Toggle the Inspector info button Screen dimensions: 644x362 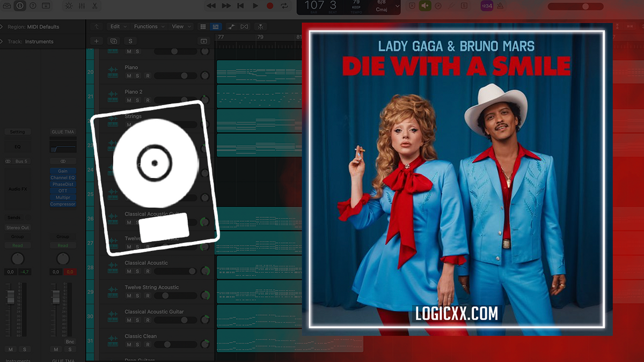(20, 6)
